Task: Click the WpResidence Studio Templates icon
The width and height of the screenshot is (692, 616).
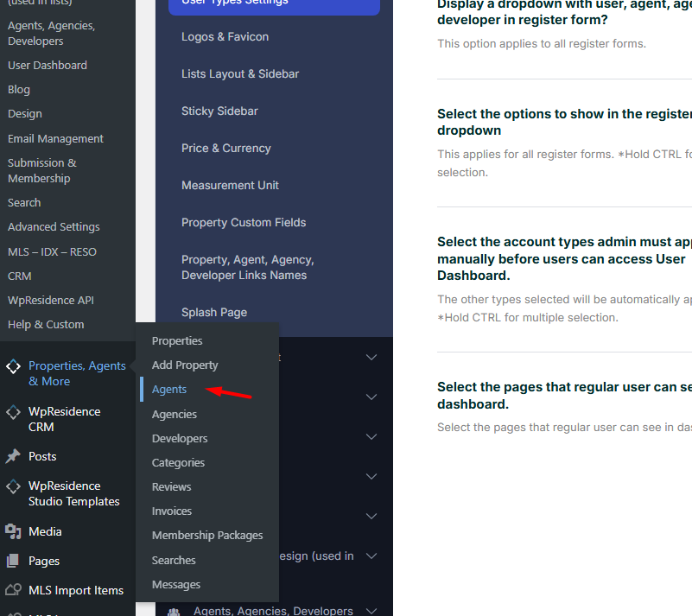Action: click(13, 486)
